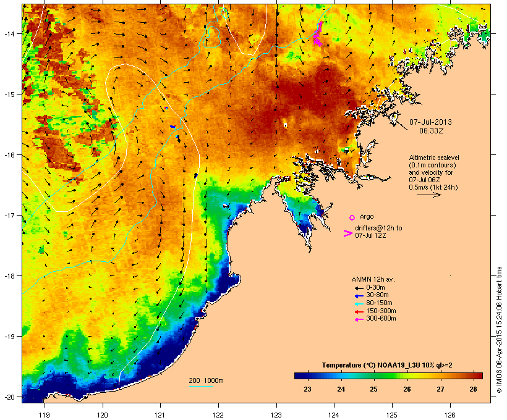This screenshot has height=420, width=507.
Task: Click the green 25°C section of colorbar
Action: (373, 376)
